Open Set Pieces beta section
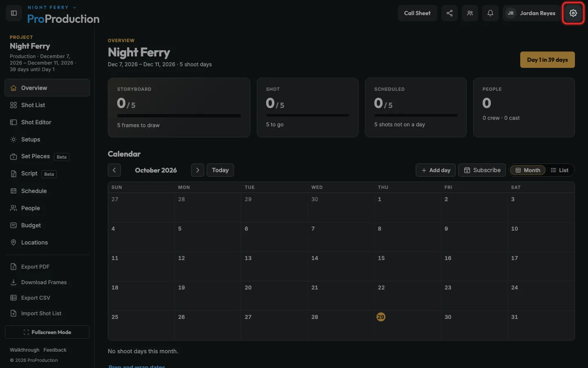The height and width of the screenshot is (368, 588). (47, 157)
